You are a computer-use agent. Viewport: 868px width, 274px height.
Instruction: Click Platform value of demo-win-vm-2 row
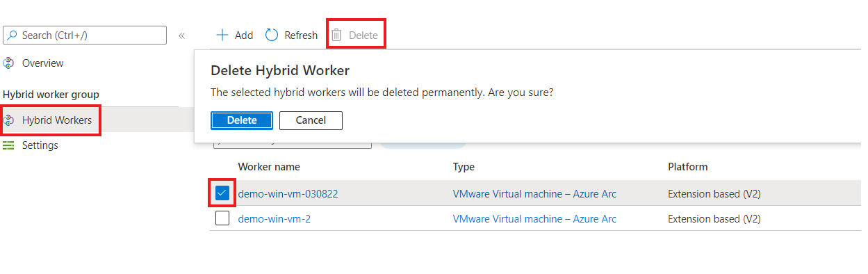tap(714, 219)
